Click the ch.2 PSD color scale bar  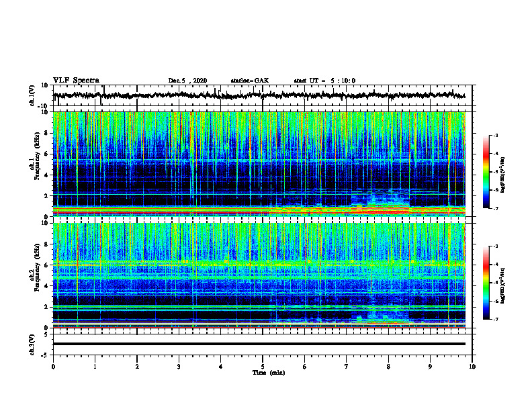click(486, 283)
